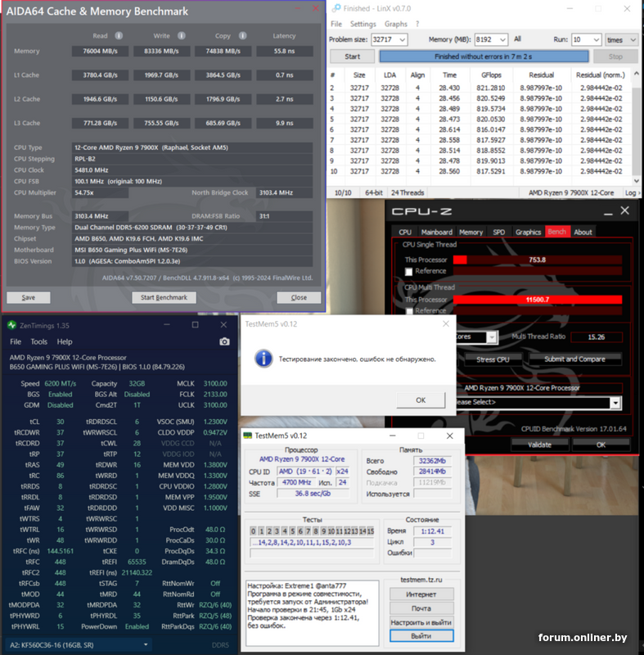Open the CPU-Z threads dropdown beside Multi Thread Ratio
This screenshot has height=655, width=644.
coord(492,337)
